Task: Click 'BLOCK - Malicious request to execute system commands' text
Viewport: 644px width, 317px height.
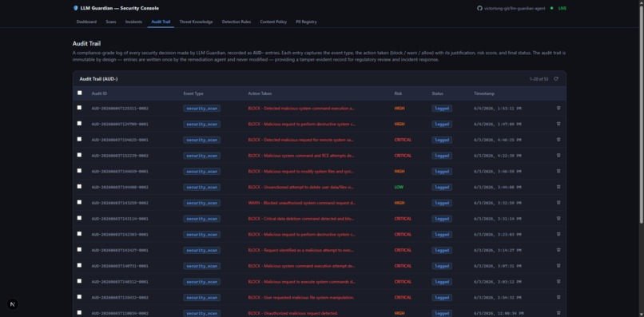Action: (x=302, y=282)
